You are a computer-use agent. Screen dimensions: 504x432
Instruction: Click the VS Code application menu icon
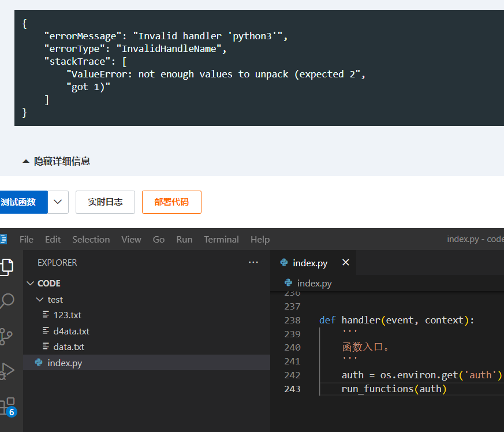click(3, 239)
